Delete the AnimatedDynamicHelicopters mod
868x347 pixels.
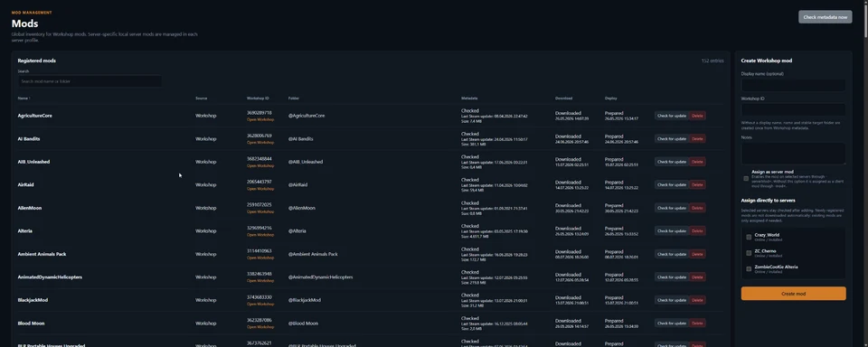697,277
